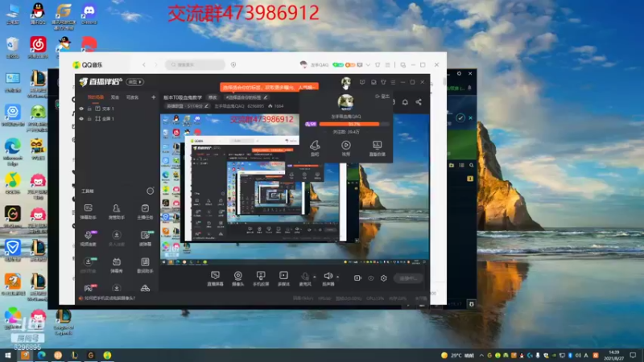644x362 pixels.
Task: Open the phone-as-webcam help tip link
Action: 109,298
